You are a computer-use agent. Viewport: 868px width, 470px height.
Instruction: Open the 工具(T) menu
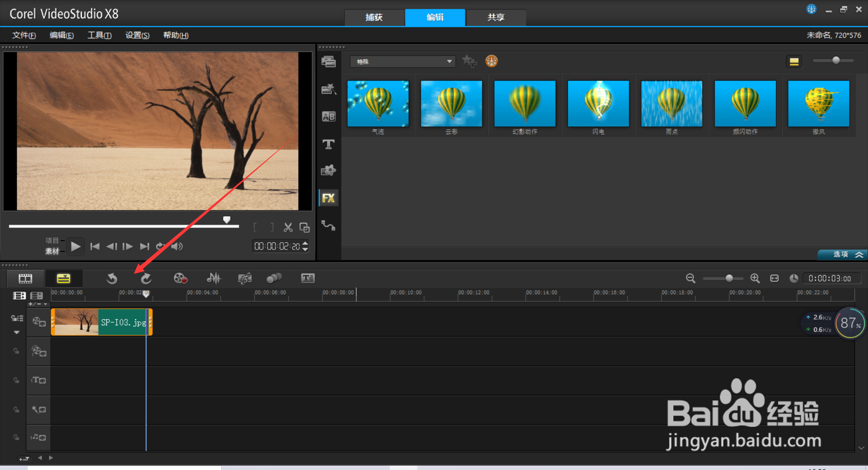pyautogui.click(x=99, y=35)
